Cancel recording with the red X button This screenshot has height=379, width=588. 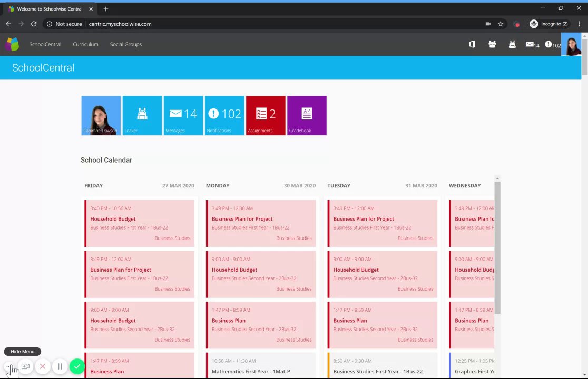pos(43,366)
